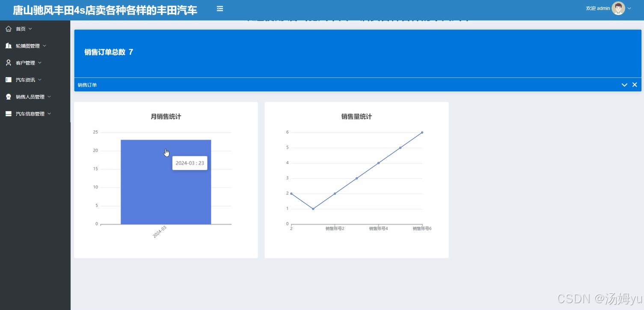This screenshot has height=310, width=644.
Task: Click the 客户管理 person icon
Action: pos(9,63)
